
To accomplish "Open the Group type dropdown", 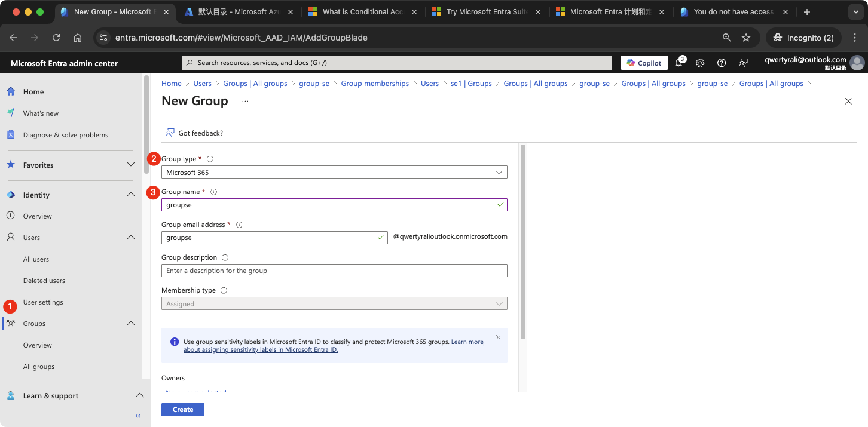I will pyautogui.click(x=334, y=172).
